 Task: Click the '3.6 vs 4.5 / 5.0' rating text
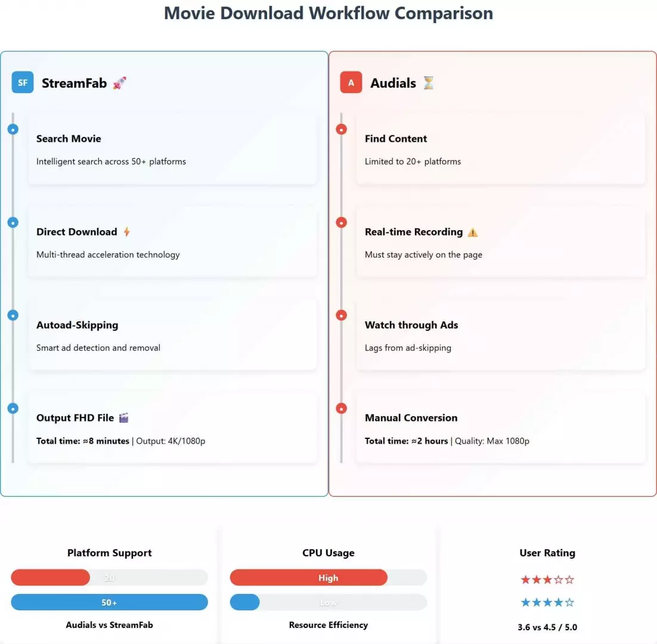(x=547, y=627)
